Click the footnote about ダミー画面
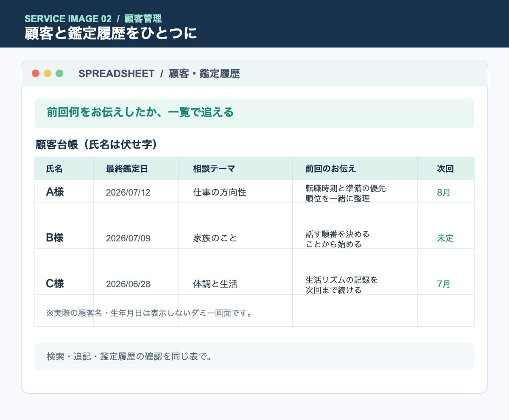The image size is (509, 420). (x=149, y=314)
